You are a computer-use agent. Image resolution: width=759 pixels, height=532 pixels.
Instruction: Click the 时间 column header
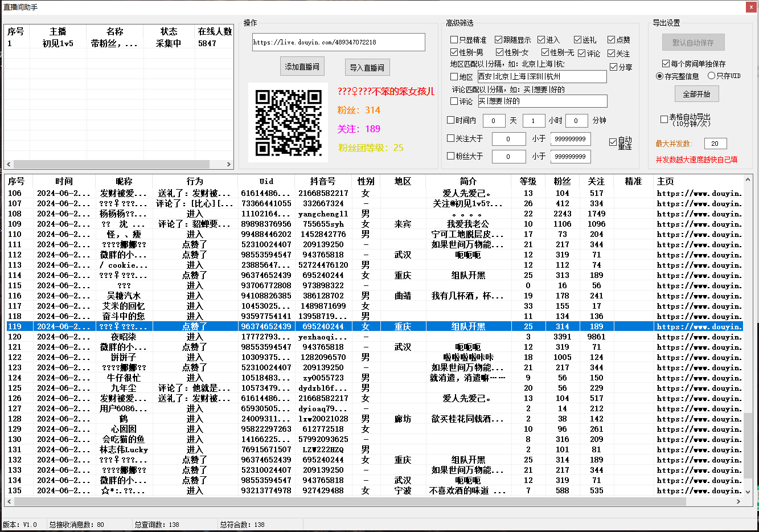(64, 181)
